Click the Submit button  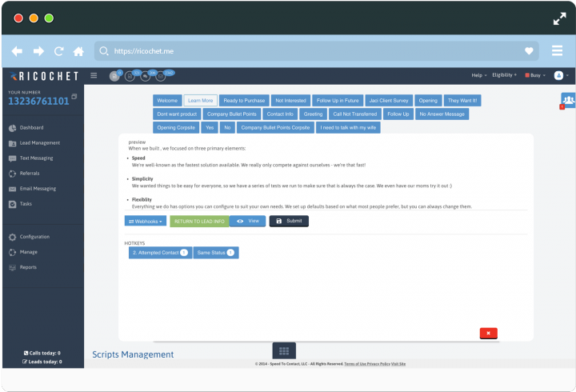pyautogui.click(x=289, y=221)
